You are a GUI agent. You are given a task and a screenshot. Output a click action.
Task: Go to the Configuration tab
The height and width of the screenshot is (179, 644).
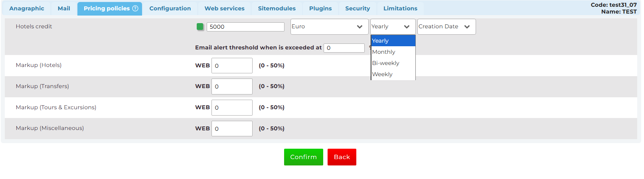point(170,8)
